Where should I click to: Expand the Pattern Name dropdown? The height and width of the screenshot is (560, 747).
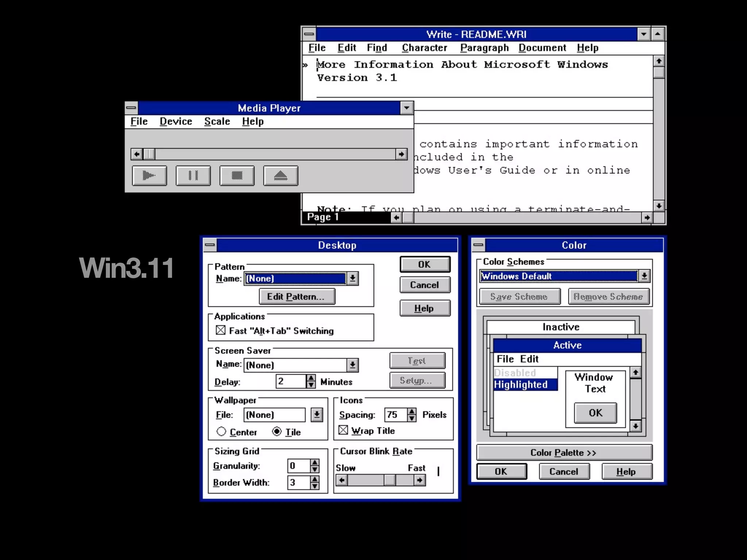click(352, 279)
